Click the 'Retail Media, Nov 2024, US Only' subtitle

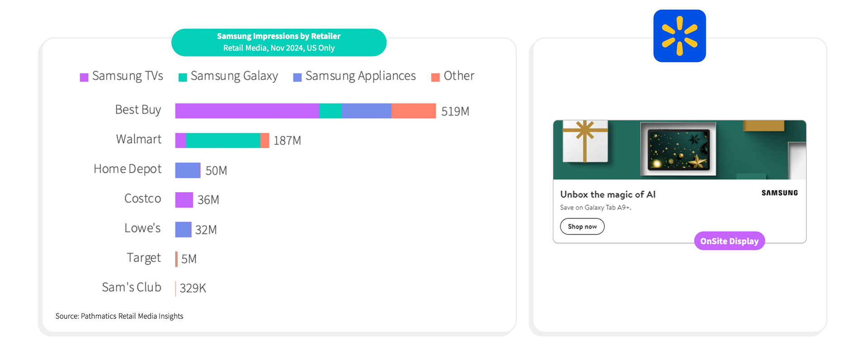[x=279, y=48]
